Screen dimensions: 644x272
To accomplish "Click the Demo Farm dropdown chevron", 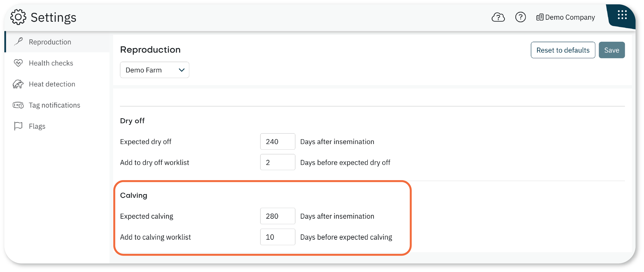I will (182, 70).
